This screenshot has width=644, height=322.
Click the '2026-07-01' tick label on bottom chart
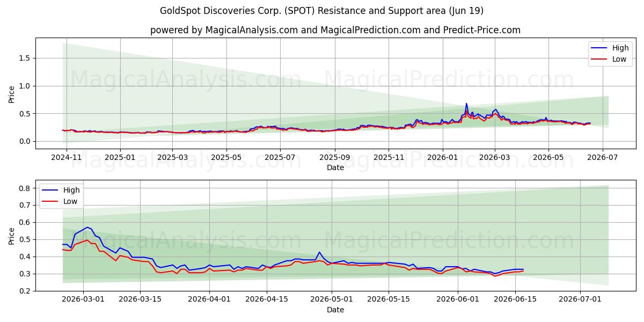(580, 300)
